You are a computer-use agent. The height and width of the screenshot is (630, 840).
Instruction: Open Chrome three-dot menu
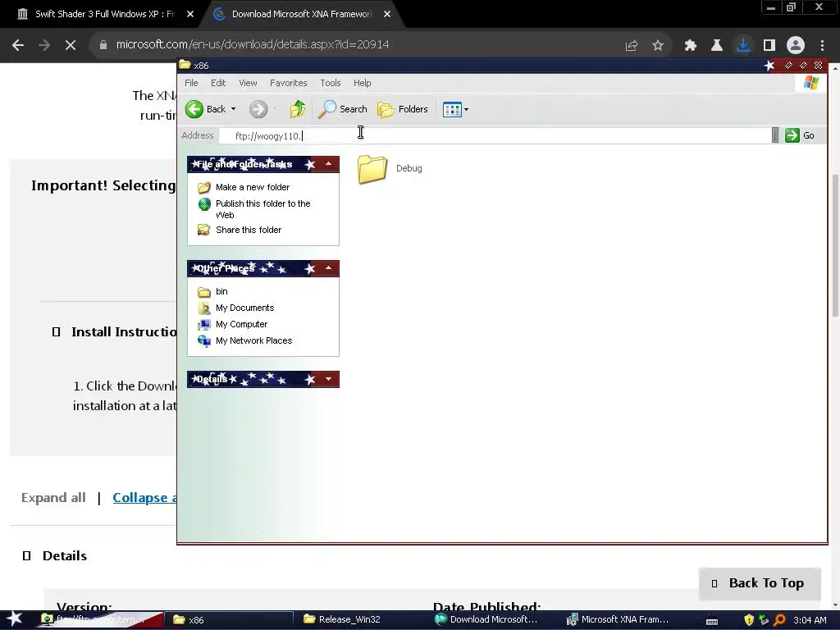(x=822, y=46)
